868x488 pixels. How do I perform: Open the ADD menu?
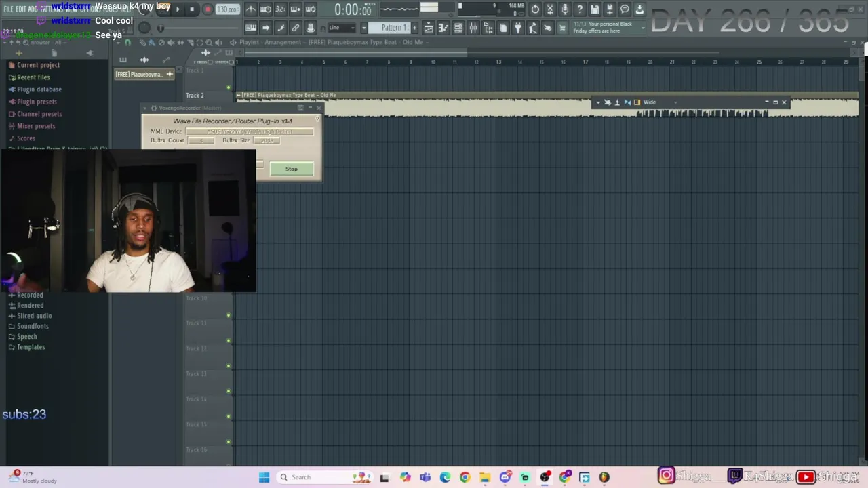pyautogui.click(x=33, y=9)
